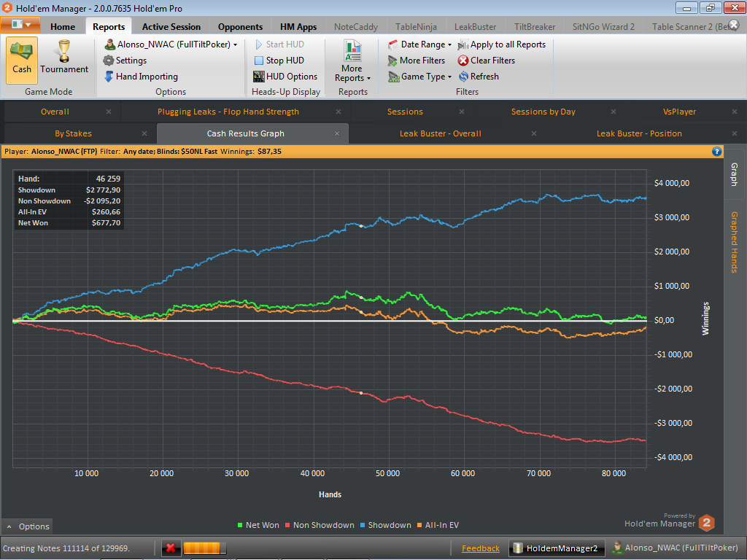This screenshot has width=747, height=560.
Task: Click the Hold'em Manager 2 logo
Action: 707,522
